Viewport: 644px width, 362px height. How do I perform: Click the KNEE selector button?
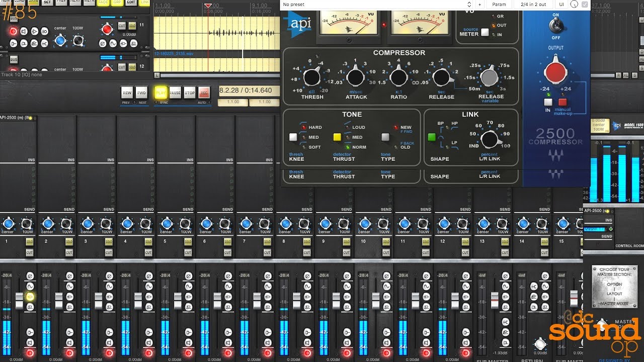coord(293,137)
